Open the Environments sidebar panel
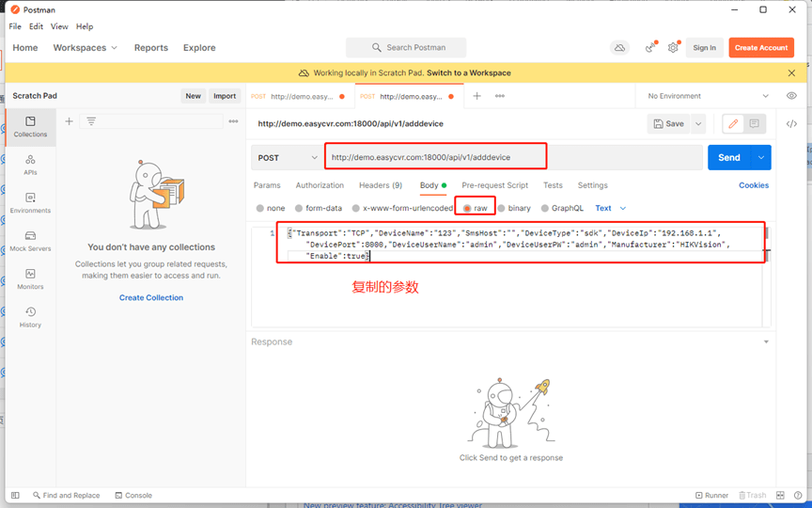This screenshot has width=812, height=508. click(x=30, y=203)
